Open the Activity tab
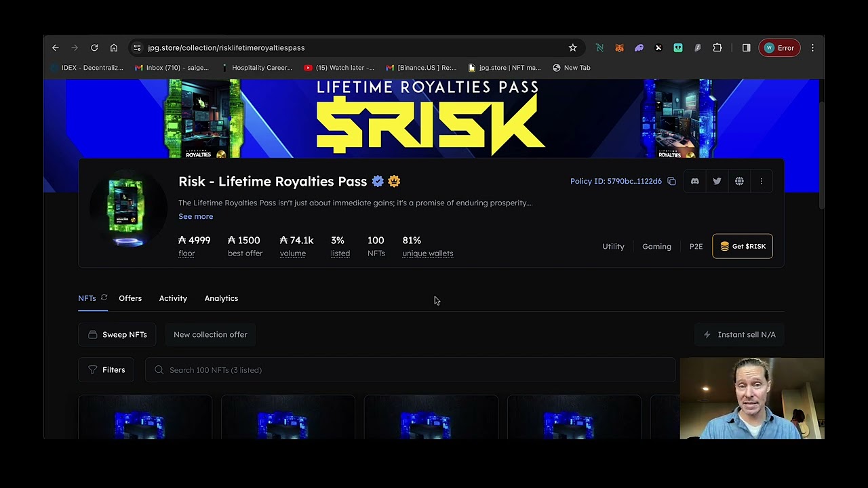Viewport: 868px width, 488px height. (x=173, y=298)
